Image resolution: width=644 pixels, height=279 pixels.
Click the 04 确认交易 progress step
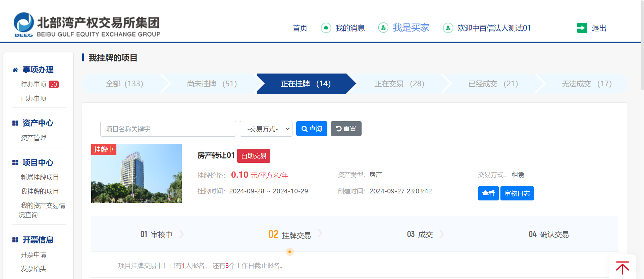click(x=549, y=234)
